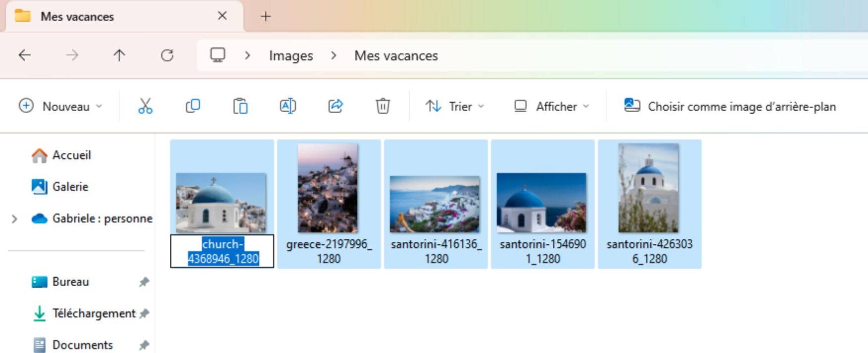
Task: Click the Share arrow icon
Action: point(335,106)
